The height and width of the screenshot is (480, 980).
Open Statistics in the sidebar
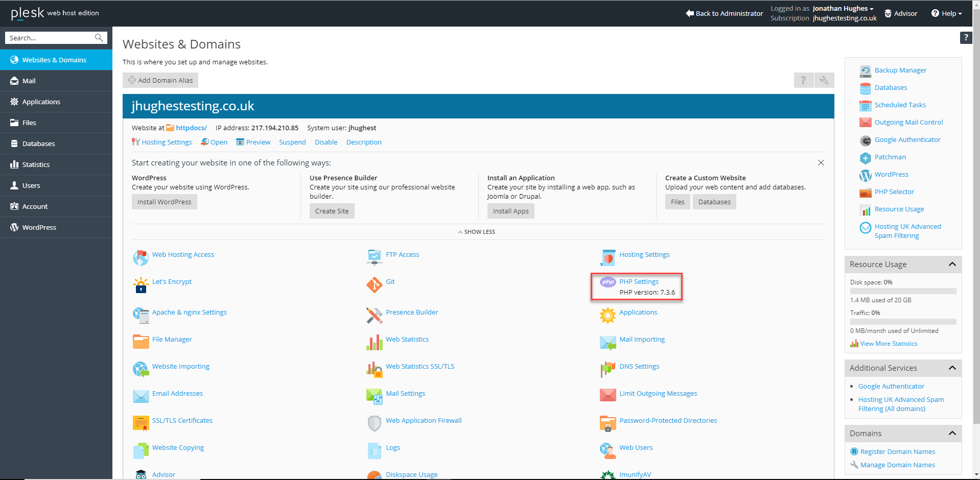coord(56,164)
